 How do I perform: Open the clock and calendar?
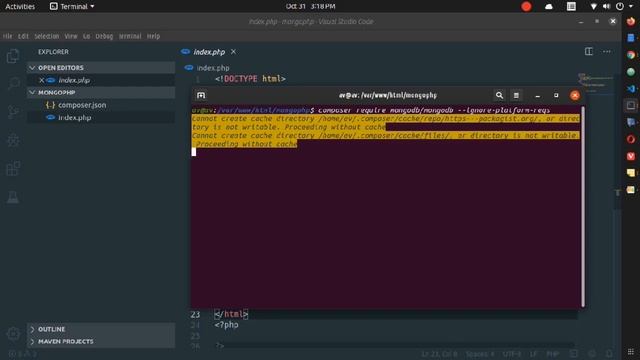point(310,6)
